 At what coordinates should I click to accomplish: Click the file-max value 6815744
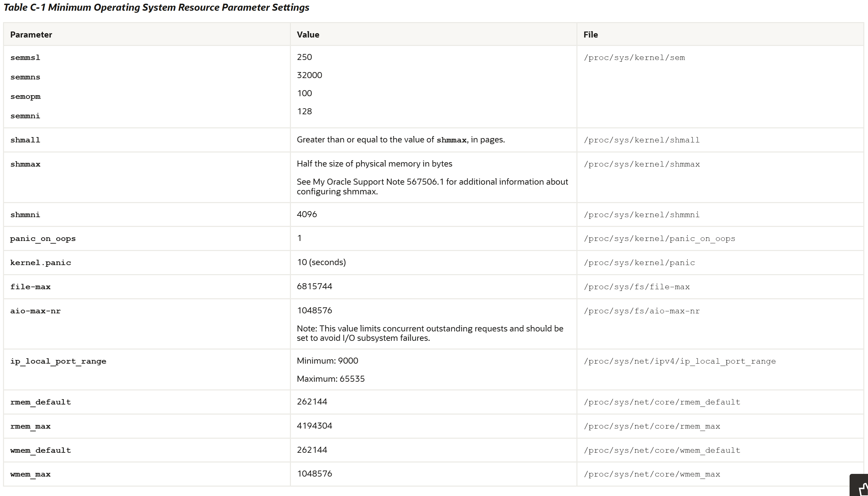pos(314,287)
